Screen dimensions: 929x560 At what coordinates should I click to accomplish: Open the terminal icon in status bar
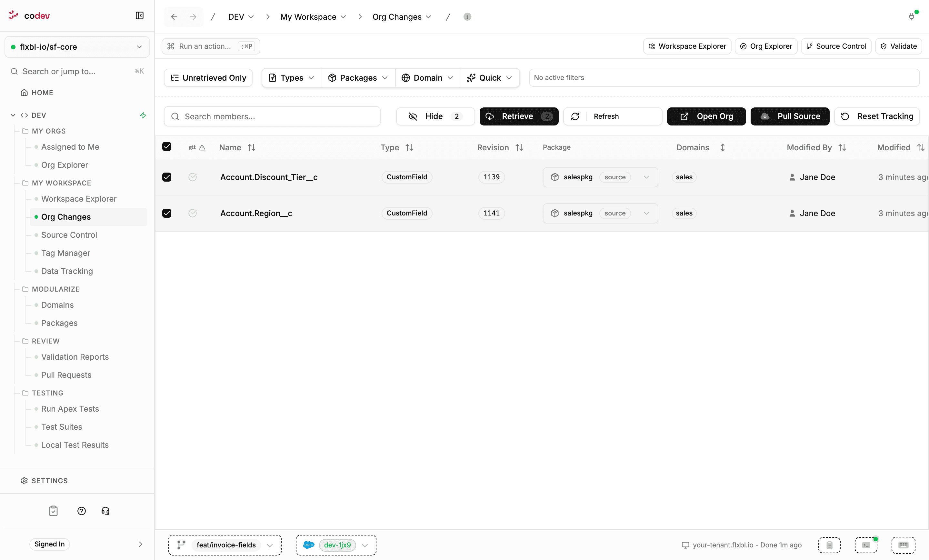[x=866, y=545]
